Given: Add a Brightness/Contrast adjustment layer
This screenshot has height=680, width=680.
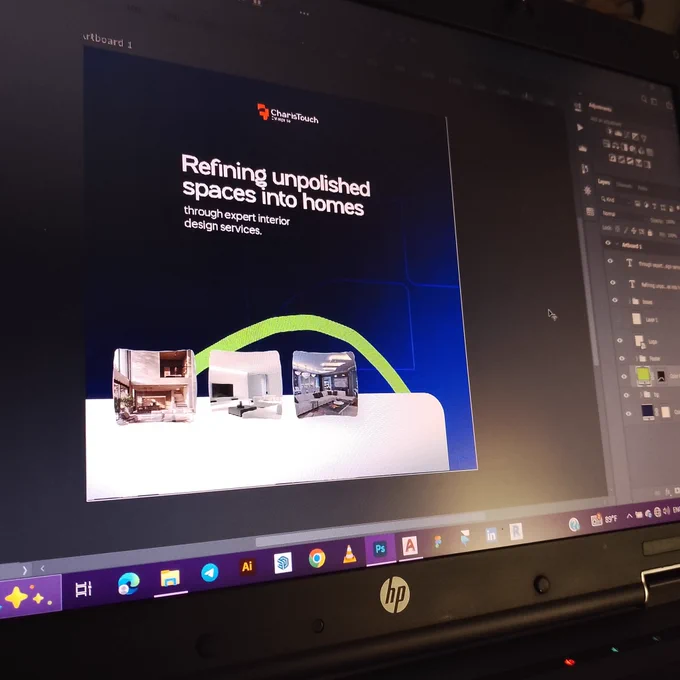Looking at the screenshot, I should [610, 131].
